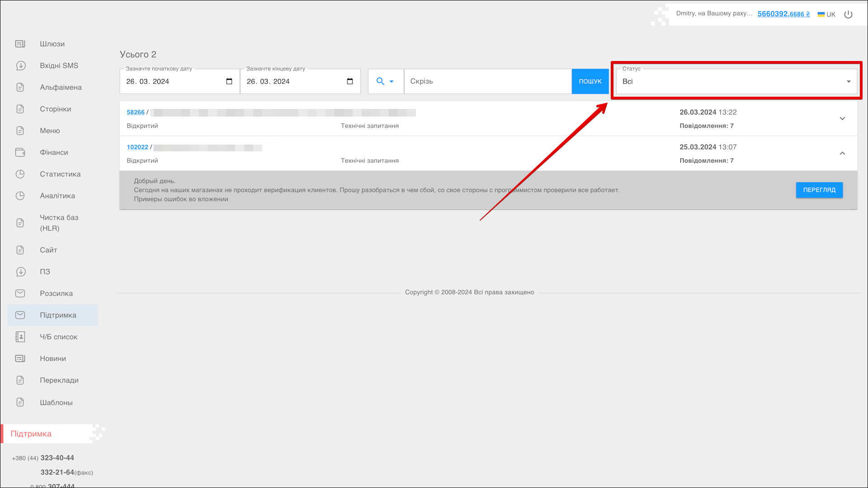Open ticket link 58266
This screenshot has width=868, height=488.
(136, 112)
